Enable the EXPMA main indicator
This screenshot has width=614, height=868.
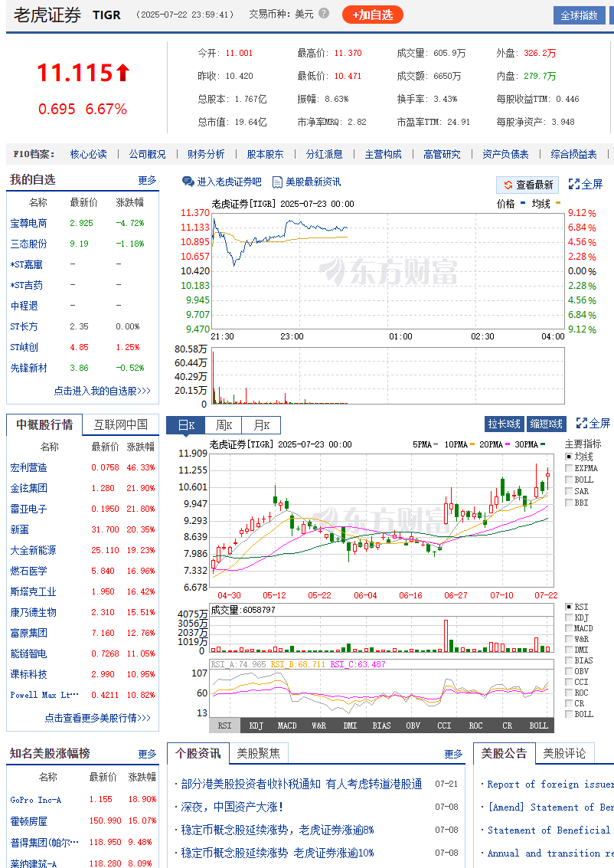[569, 468]
